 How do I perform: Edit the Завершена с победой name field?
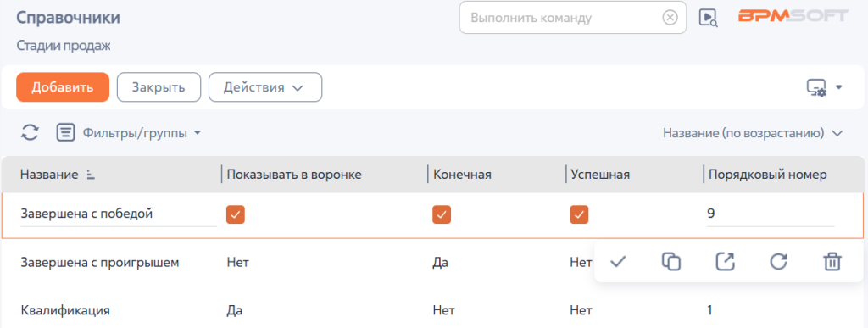[x=119, y=214]
